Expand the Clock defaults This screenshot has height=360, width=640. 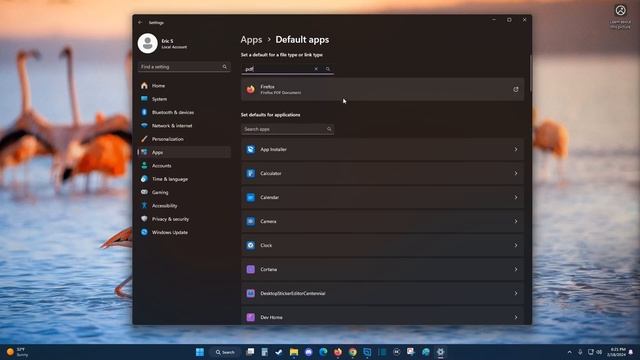[x=516, y=245]
